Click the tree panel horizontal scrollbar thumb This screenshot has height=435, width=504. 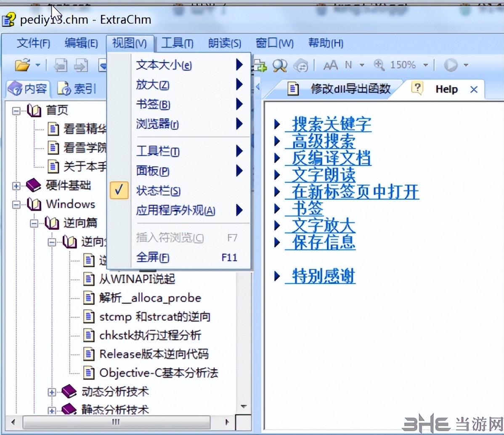(117, 422)
